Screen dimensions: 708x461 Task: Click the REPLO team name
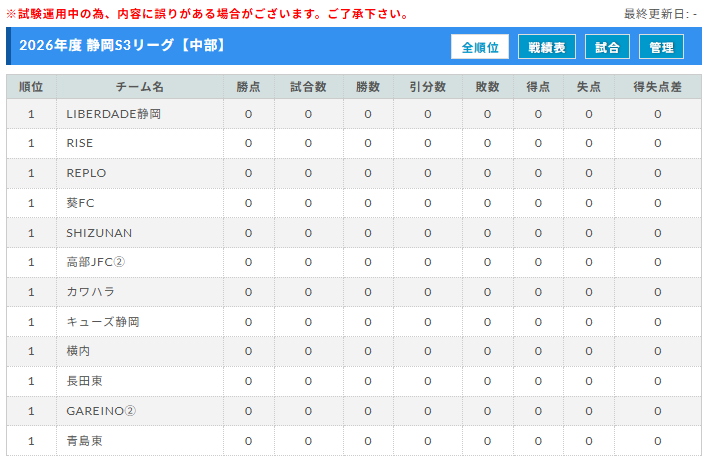pyautogui.click(x=86, y=173)
